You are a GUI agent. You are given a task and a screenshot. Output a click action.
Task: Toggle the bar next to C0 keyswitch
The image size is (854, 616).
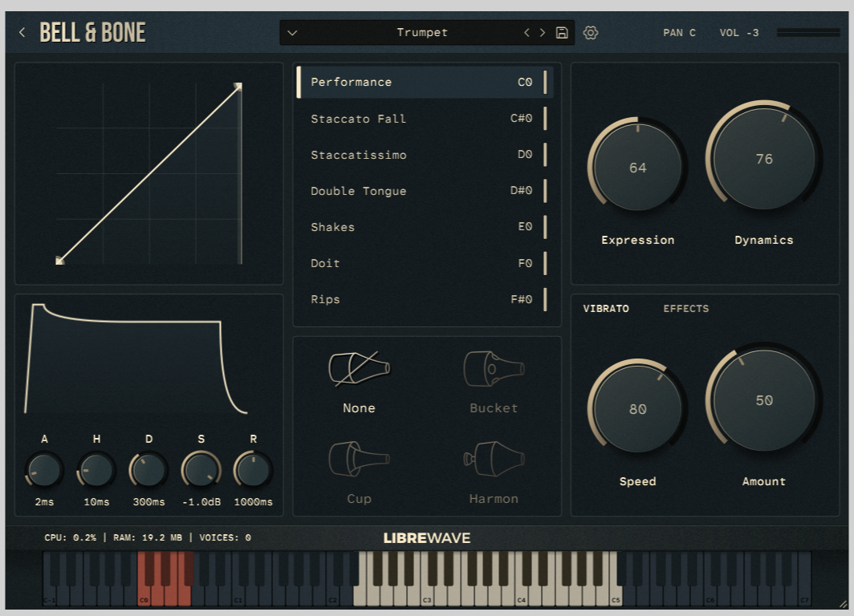tap(545, 82)
